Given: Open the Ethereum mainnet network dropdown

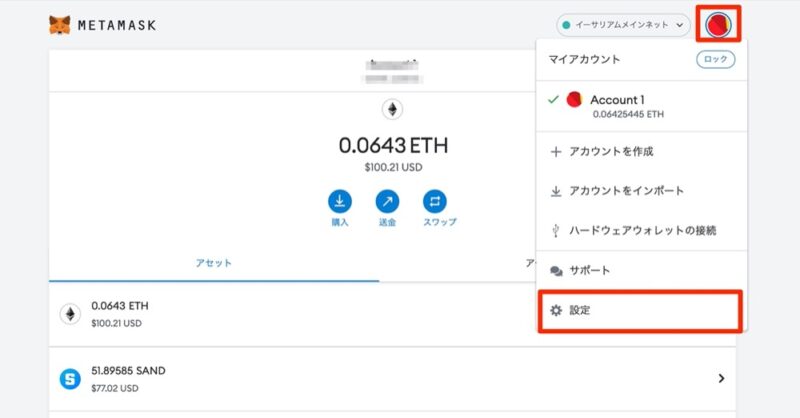Looking at the screenshot, I should [623, 25].
